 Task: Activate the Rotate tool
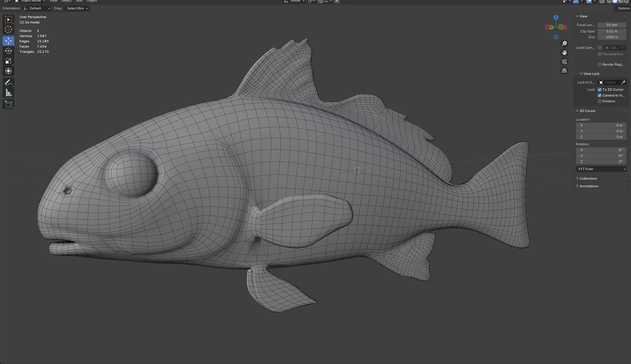8,51
